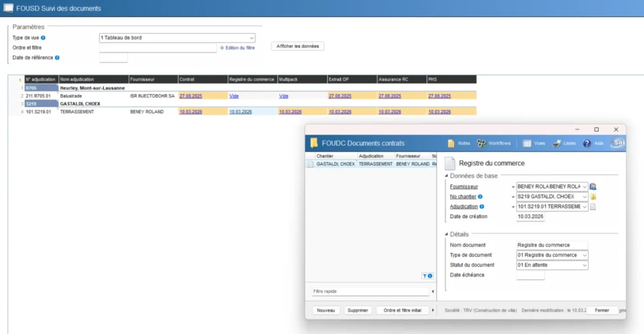Click large document icon beside Registre du commerce
The height and width of the screenshot is (334, 644).
click(450, 163)
